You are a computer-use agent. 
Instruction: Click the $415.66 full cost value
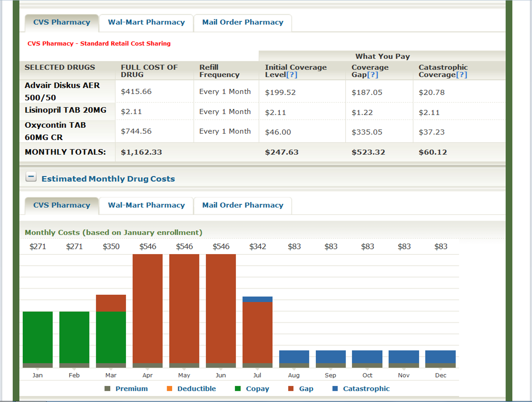136,92
